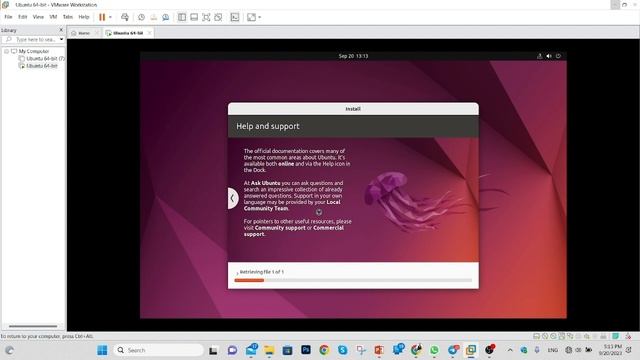The height and width of the screenshot is (360, 640).
Task: Enter full screen mode icon
Action: pyautogui.click(x=206, y=17)
